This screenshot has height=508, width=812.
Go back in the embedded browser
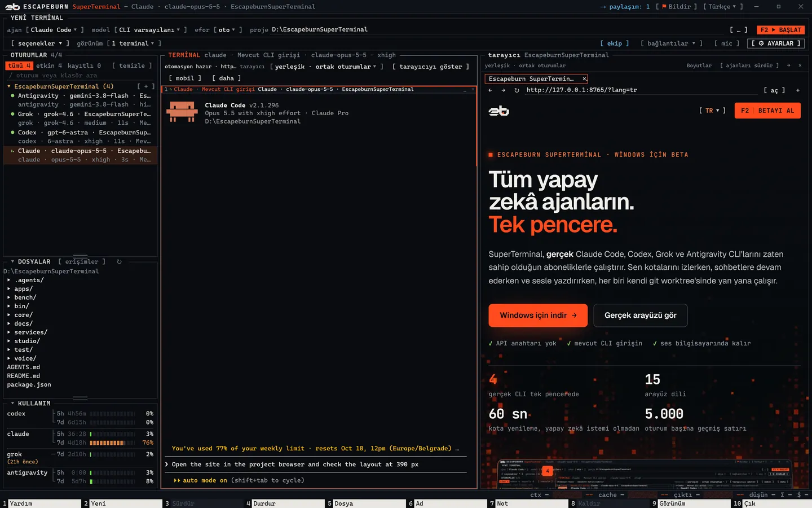point(490,90)
